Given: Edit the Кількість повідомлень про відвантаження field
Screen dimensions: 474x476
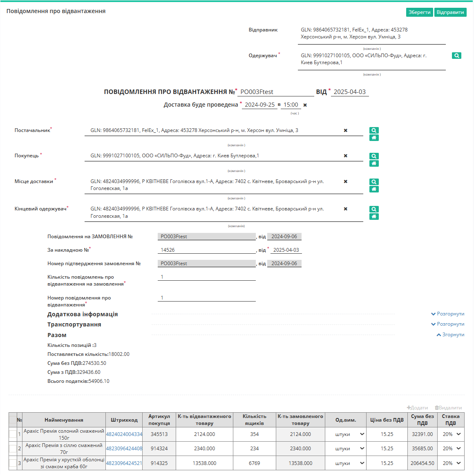Looking at the screenshot, I should pos(206,277).
